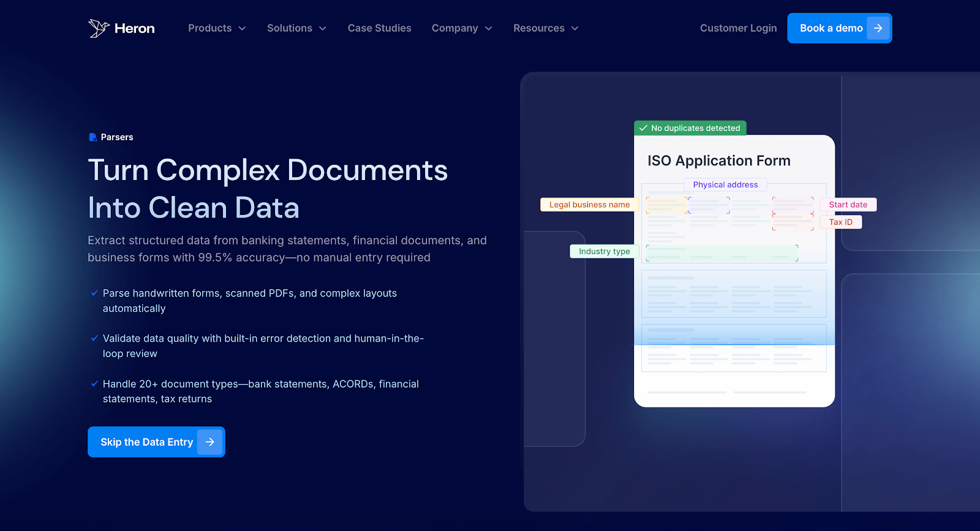Click the ISO Application Form title
The image size is (980, 531).
pyautogui.click(x=719, y=160)
